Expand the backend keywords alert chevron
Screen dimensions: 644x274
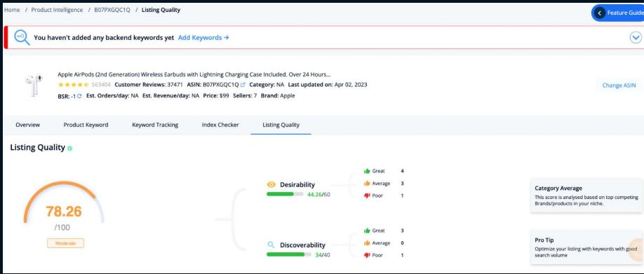(636, 37)
